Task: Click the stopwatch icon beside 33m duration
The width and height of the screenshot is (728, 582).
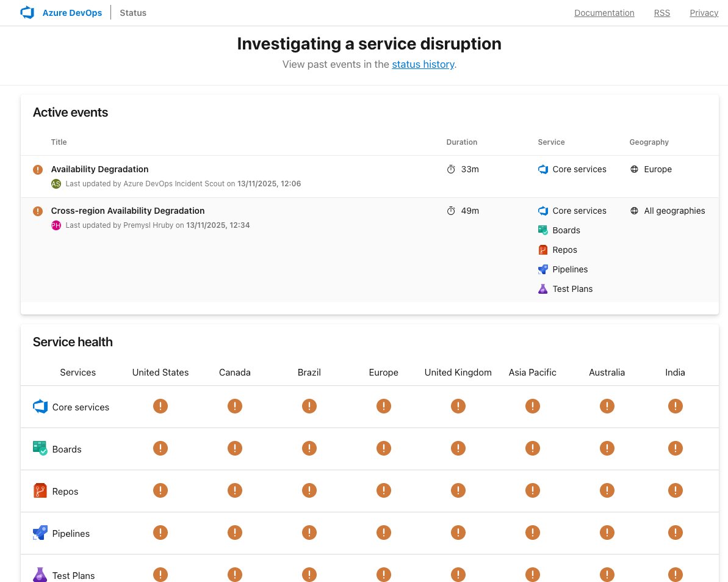Action: click(451, 169)
